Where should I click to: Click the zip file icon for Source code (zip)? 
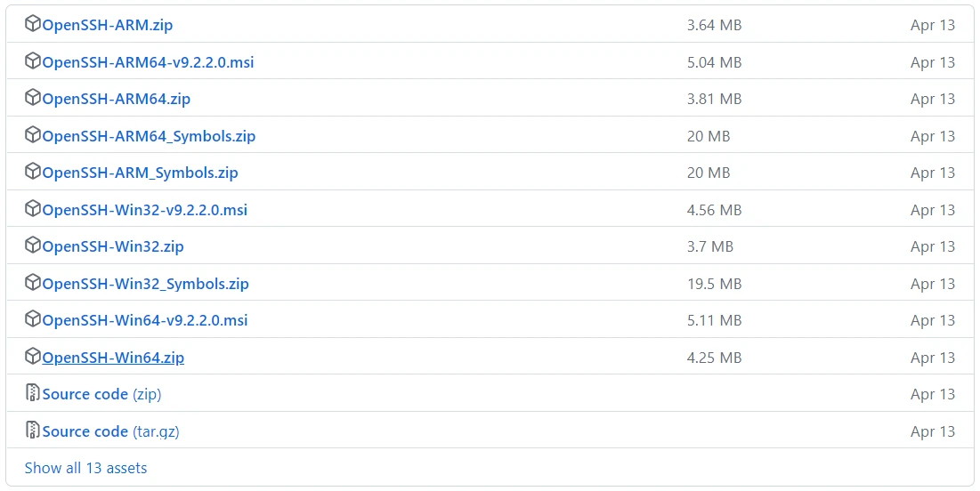tap(33, 394)
